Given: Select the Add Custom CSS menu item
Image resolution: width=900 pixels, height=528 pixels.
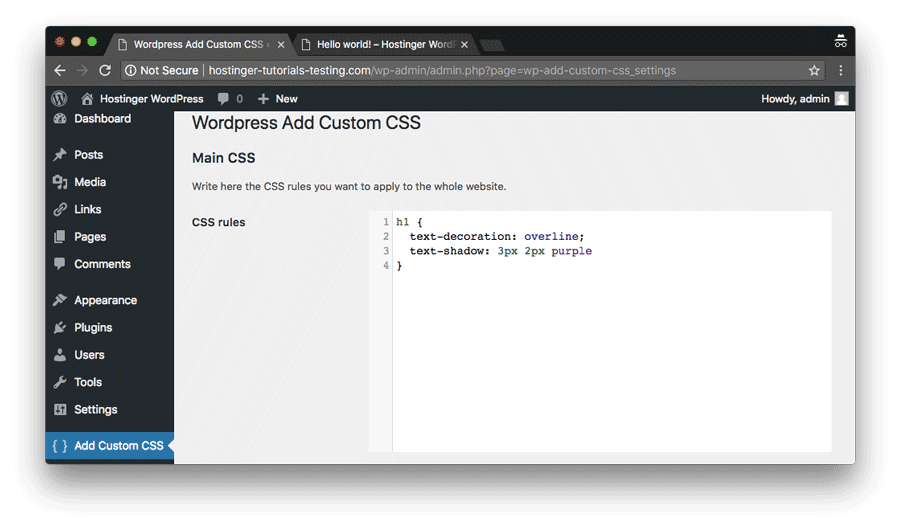Looking at the screenshot, I should coord(118,446).
